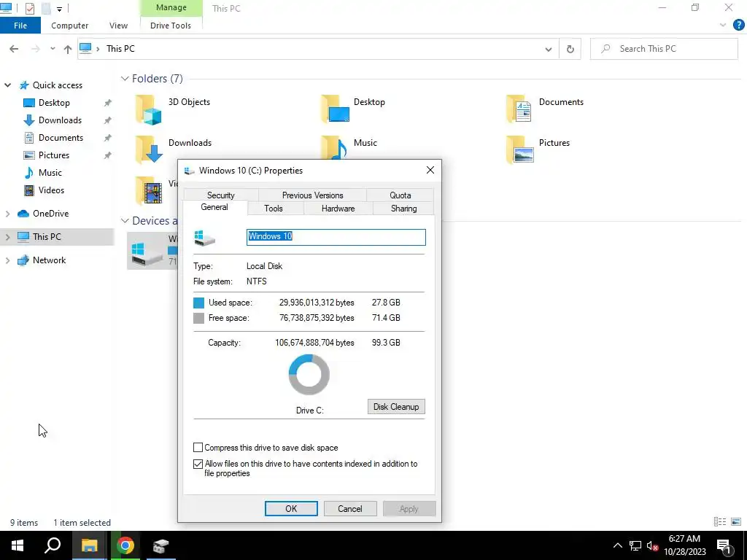Switch to details view icon in status bar
Screen dimensions: 747x560
[720, 522]
